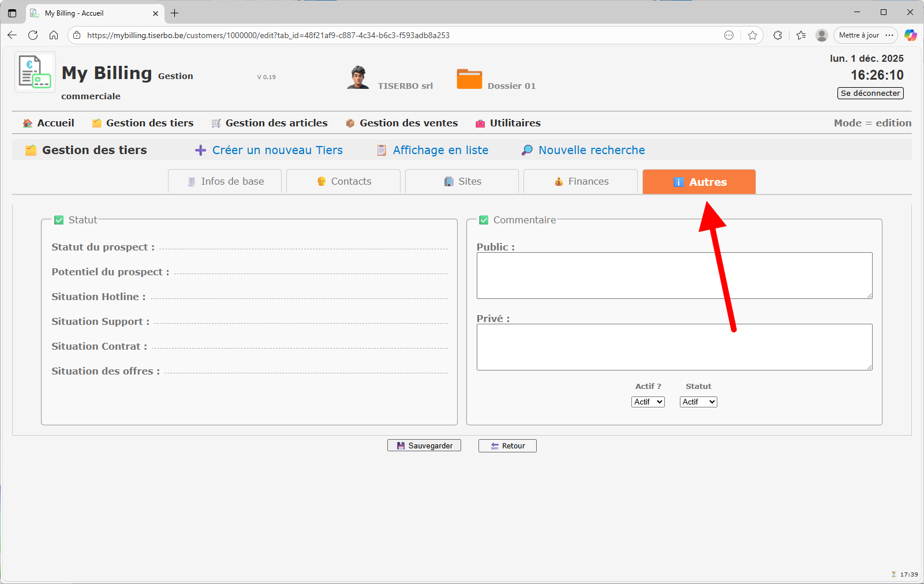Open the Statut dropdown selector
This screenshot has height=584, width=924.
pos(698,402)
